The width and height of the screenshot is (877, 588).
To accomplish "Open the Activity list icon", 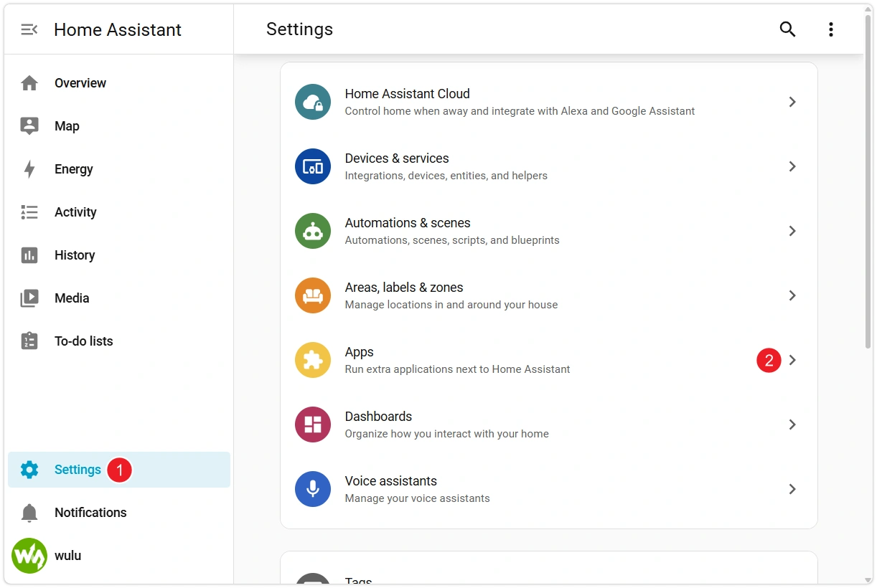I will point(29,212).
